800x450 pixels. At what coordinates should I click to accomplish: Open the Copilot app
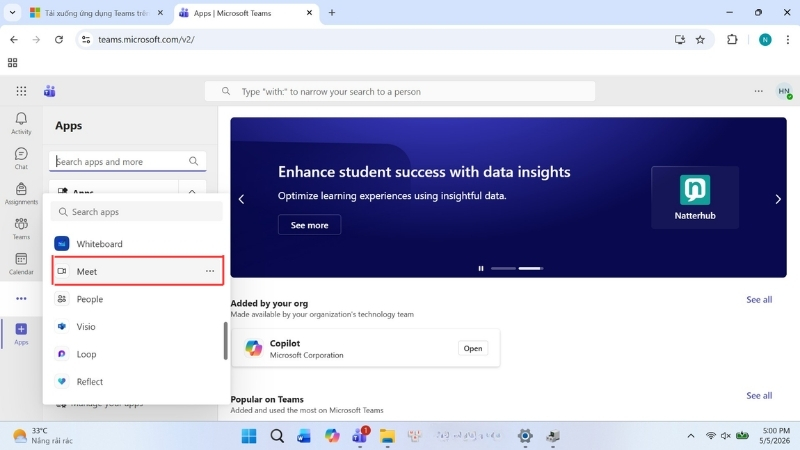(472, 348)
